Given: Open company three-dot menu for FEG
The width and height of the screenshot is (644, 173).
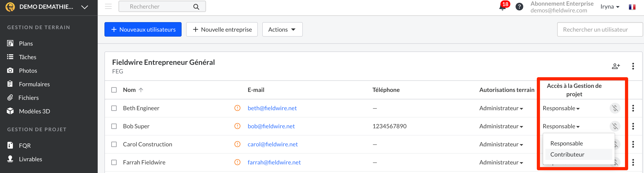Looking at the screenshot, I should (x=633, y=66).
